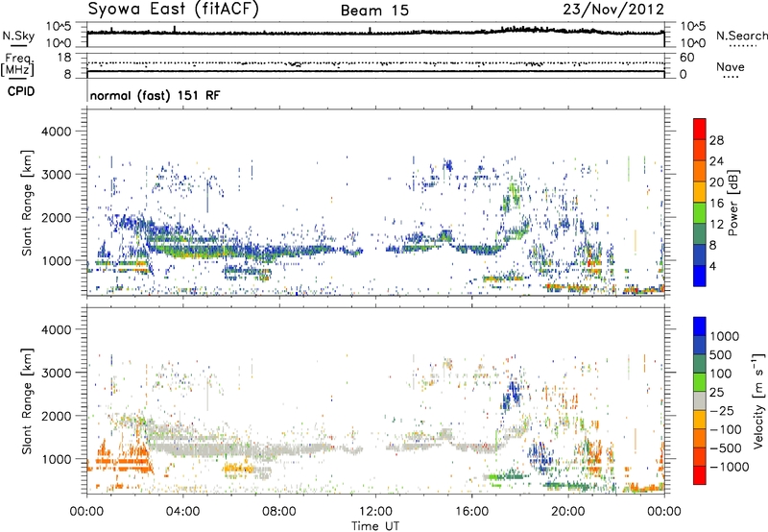This screenshot has width=768, height=532.
Task: Click the 'Power [dB]' colorbar label
Action: [733, 203]
